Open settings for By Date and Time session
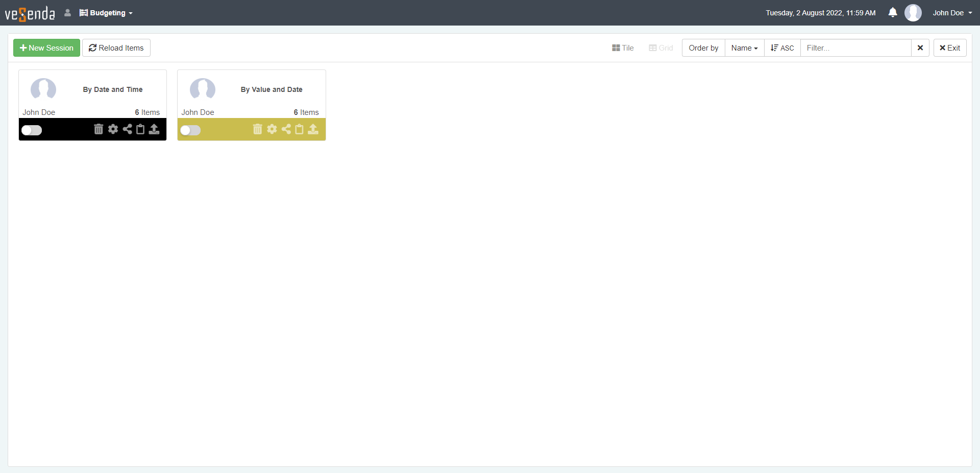Viewport: 980px width, 473px height. click(113, 129)
